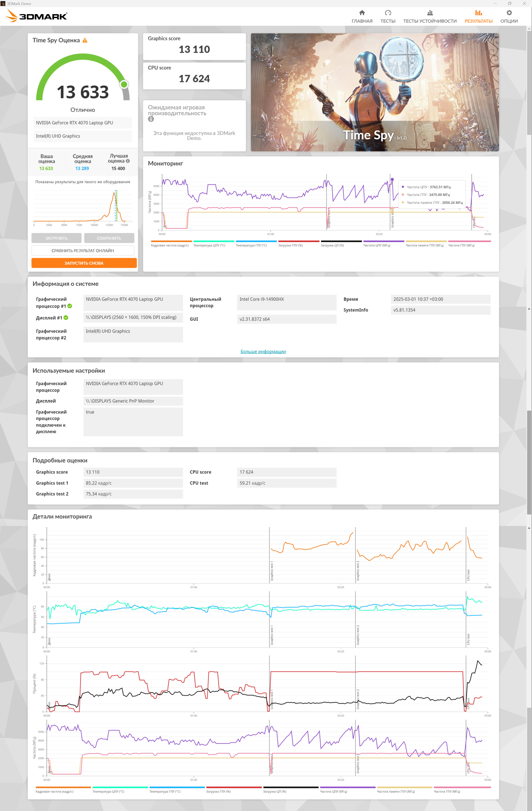Click the Больше информации link
Viewport: 532px width, 811px height.
(x=263, y=352)
